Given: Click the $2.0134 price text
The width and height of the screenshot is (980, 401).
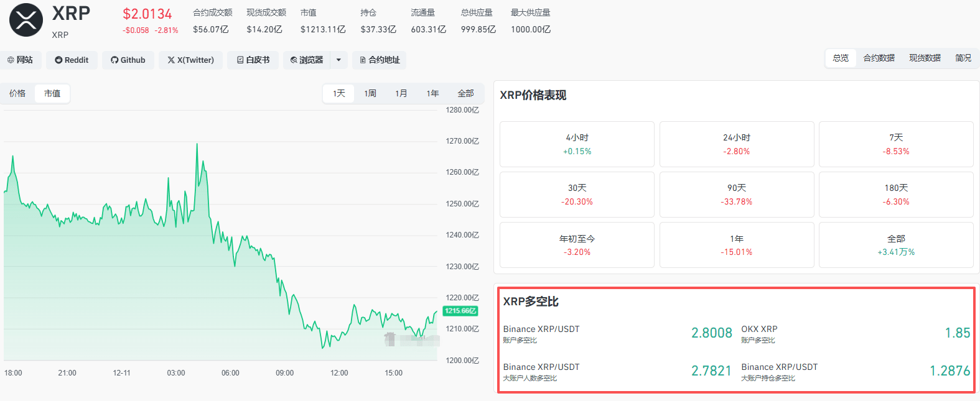Looking at the screenshot, I should (147, 14).
